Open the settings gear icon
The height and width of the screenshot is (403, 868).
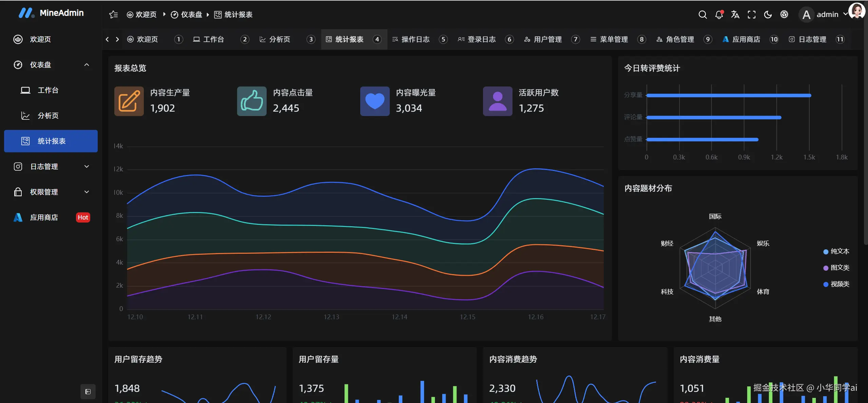784,15
